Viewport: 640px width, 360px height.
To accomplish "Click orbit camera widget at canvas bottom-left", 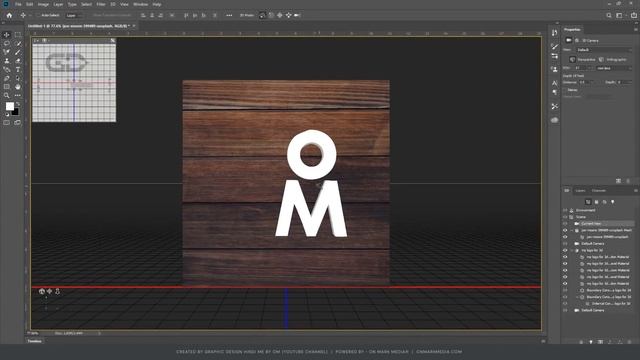I will click(42, 291).
